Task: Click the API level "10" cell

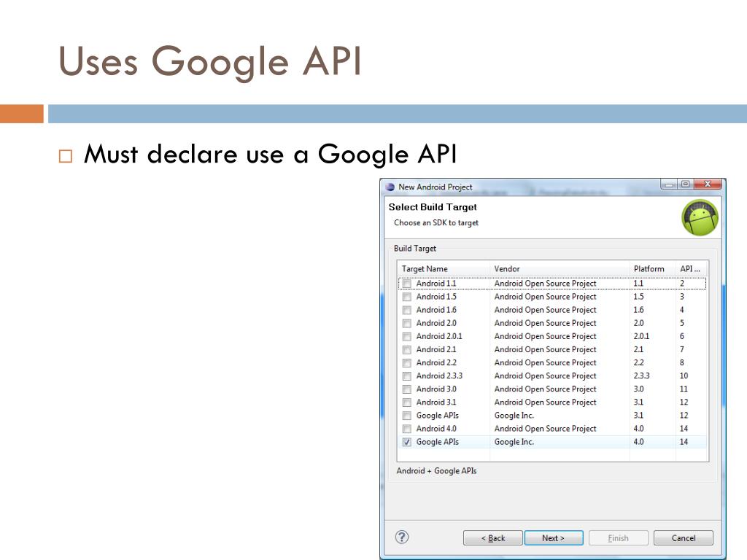Action: 684,376
